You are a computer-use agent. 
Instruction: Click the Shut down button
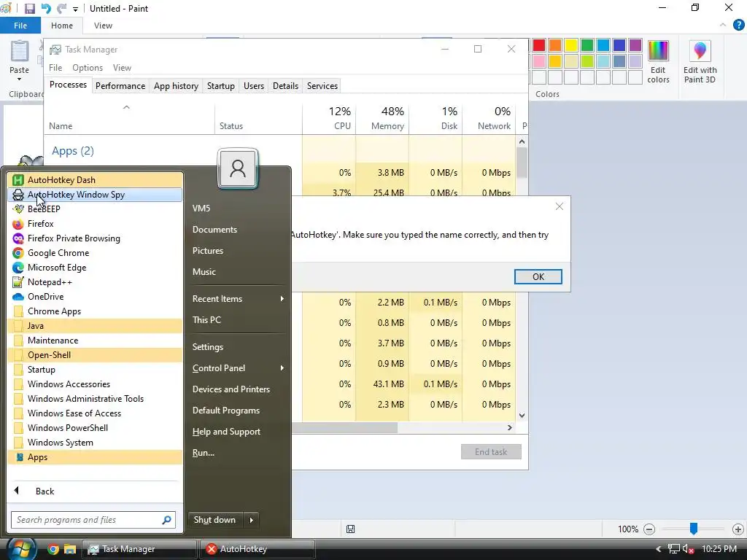[x=215, y=520]
